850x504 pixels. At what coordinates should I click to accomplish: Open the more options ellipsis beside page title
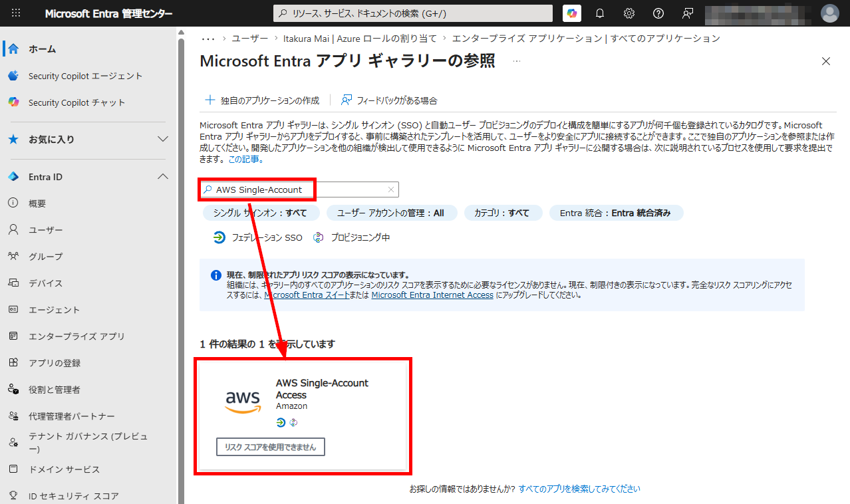[x=517, y=61]
